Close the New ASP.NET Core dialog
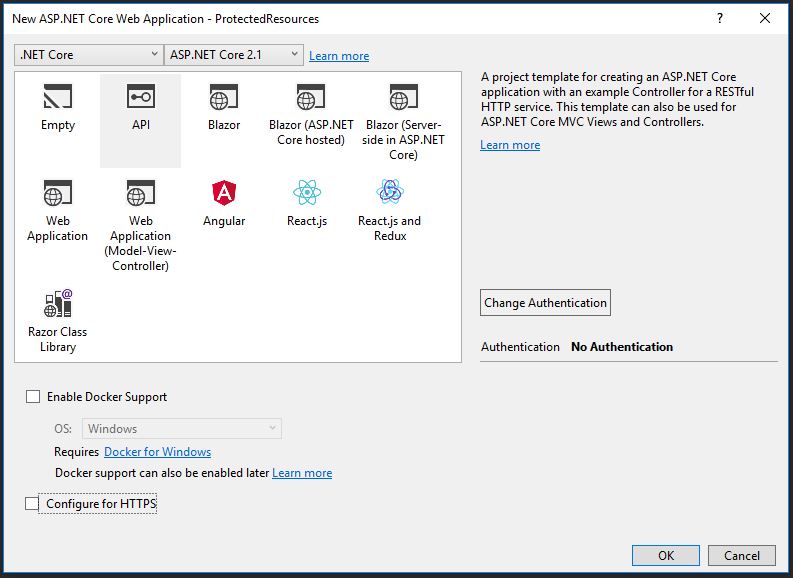 [765, 18]
